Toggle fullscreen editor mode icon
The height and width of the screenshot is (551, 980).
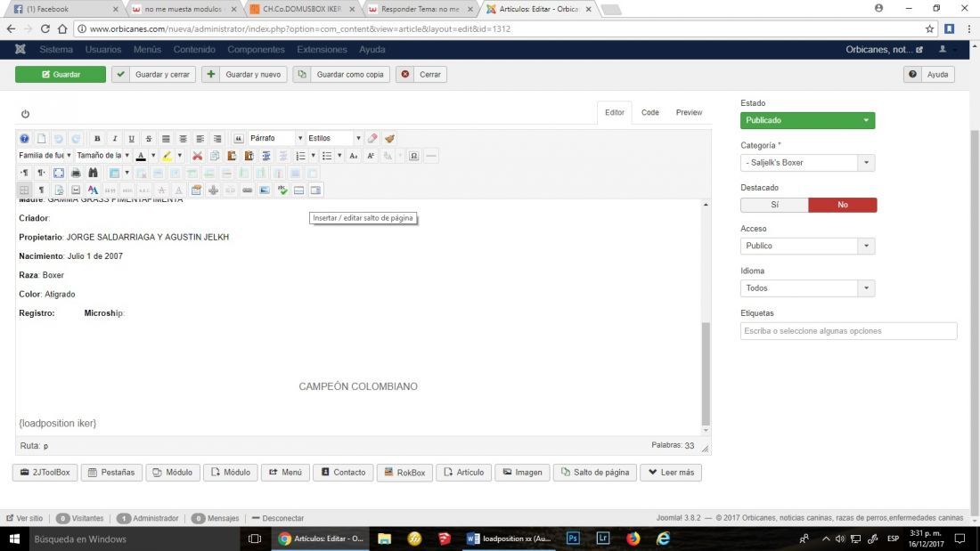point(58,173)
